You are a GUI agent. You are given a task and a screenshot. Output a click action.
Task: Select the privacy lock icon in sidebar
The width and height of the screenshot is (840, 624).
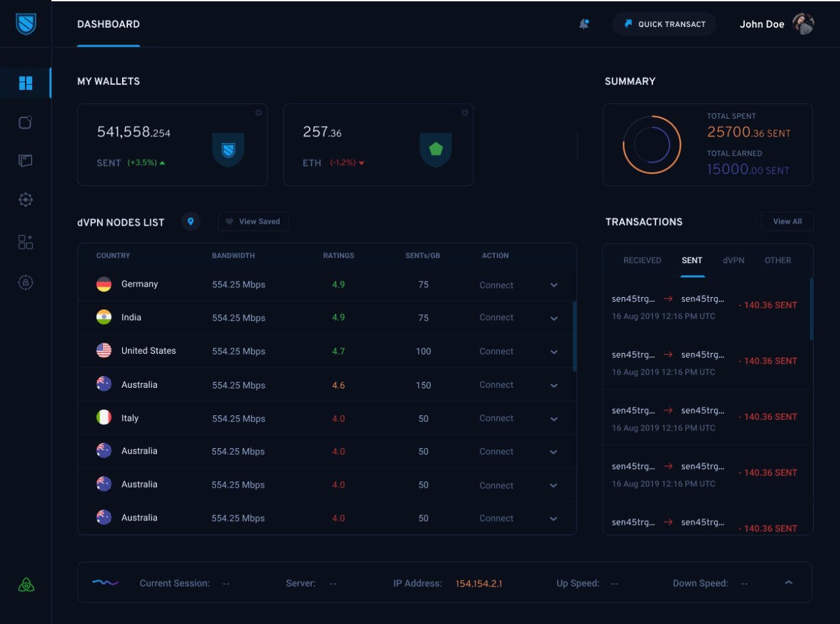25,282
